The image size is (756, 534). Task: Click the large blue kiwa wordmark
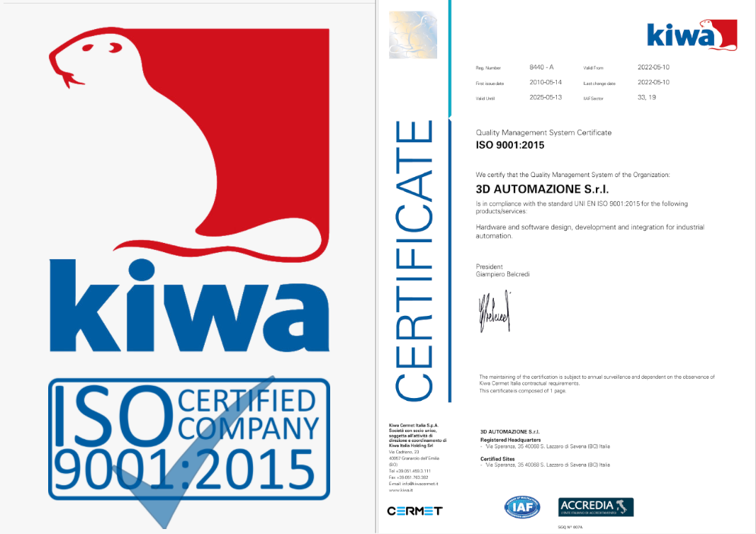click(x=189, y=305)
